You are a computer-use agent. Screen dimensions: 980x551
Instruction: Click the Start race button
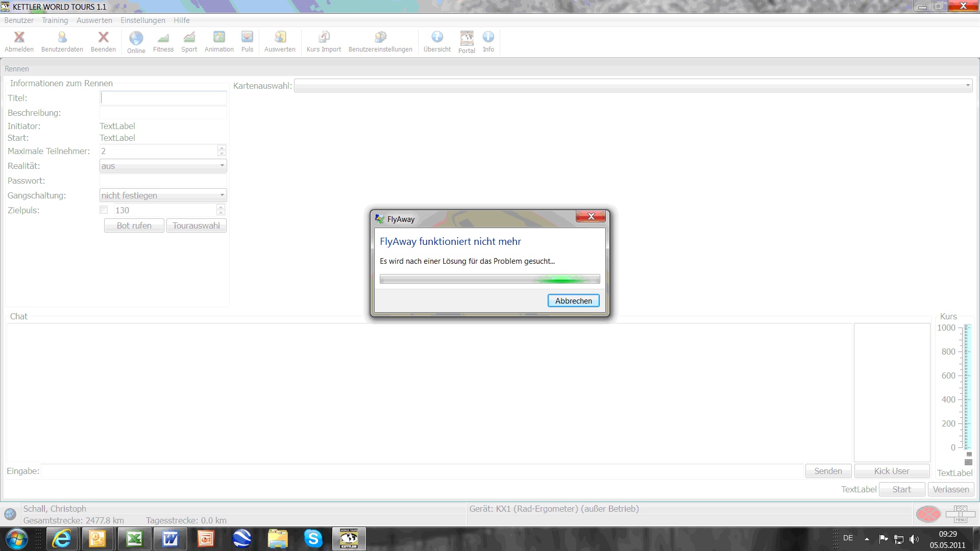click(901, 489)
